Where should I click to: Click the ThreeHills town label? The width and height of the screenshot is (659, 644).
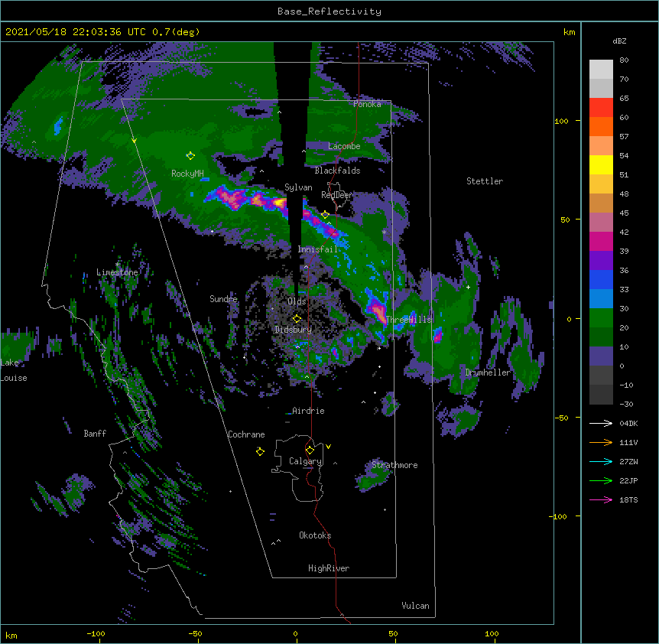(x=409, y=320)
